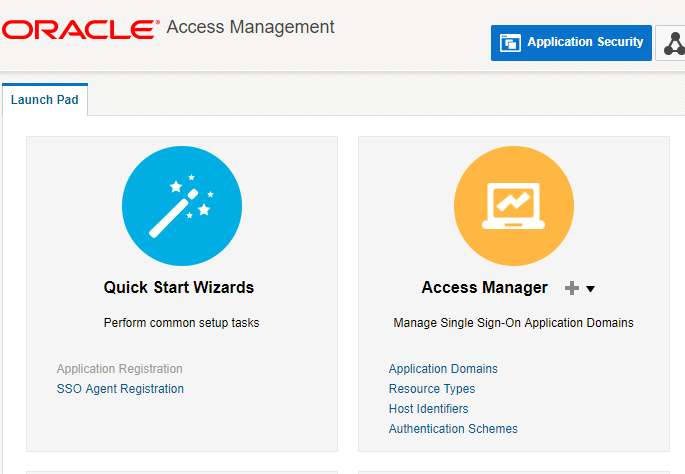Click 'Manage Single Sign-On Application Domains' text
This screenshot has width=685, height=474.
[513, 323]
